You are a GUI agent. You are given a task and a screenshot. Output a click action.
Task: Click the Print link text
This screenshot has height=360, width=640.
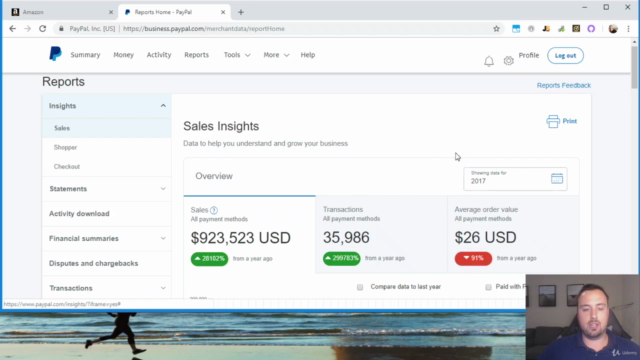(x=570, y=121)
